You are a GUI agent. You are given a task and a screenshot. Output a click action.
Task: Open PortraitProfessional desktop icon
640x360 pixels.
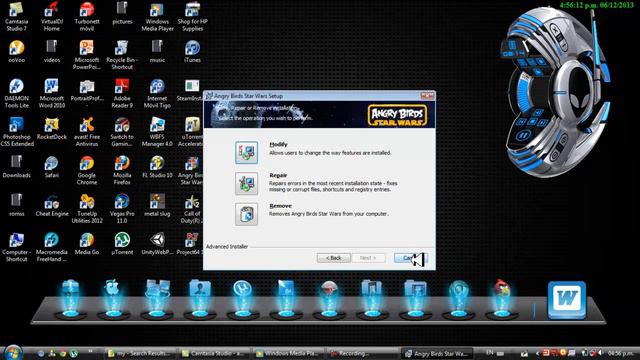click(87, 91)
